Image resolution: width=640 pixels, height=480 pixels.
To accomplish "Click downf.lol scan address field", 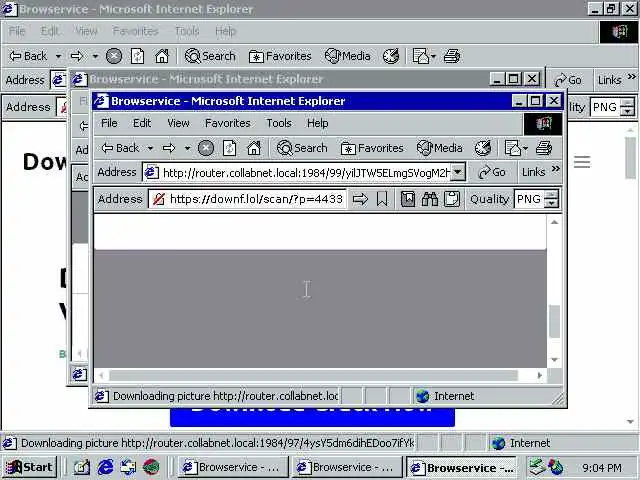I will click(256, 199).
